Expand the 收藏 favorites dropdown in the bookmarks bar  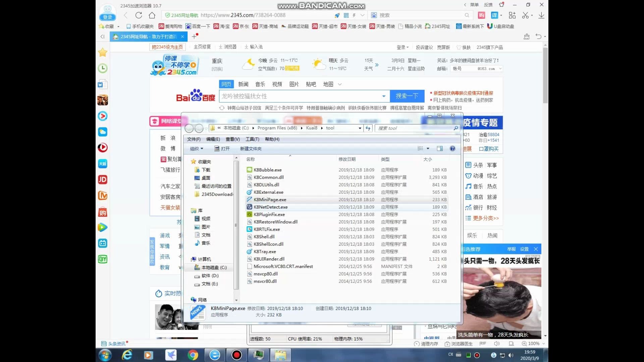[x=118, y=26]
